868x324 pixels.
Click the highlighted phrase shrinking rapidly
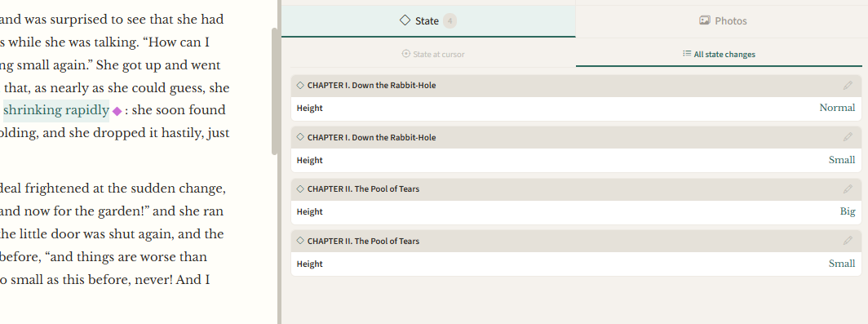(56, 110)
